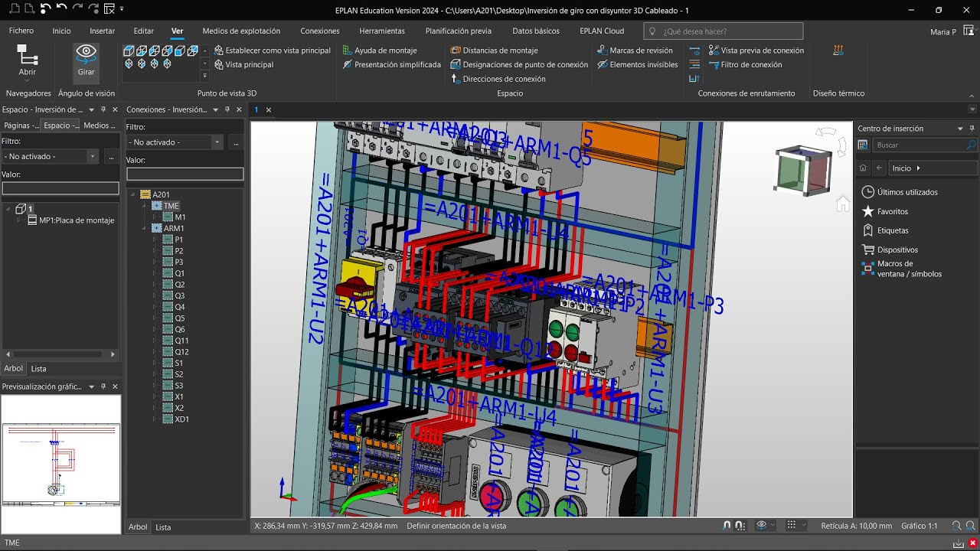Screen dimensions: 980x551
Task: Click the Conexiones navigator Valor field
Action: pyautogui.click(x=185, y=174)
